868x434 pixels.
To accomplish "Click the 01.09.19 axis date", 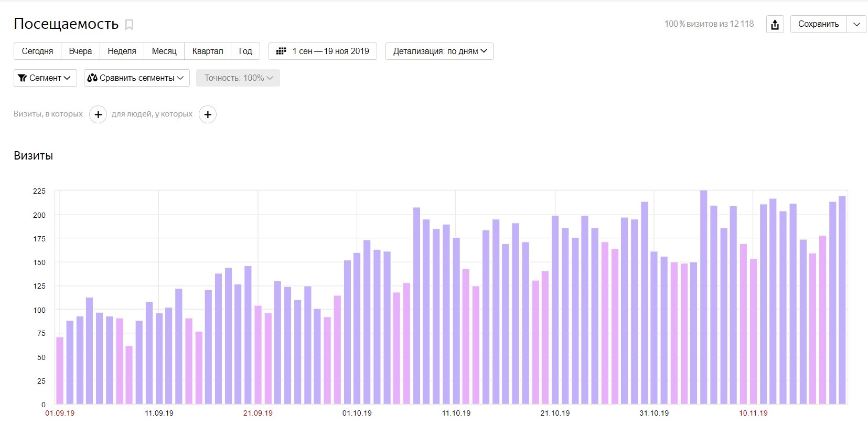I will point(60,413).
